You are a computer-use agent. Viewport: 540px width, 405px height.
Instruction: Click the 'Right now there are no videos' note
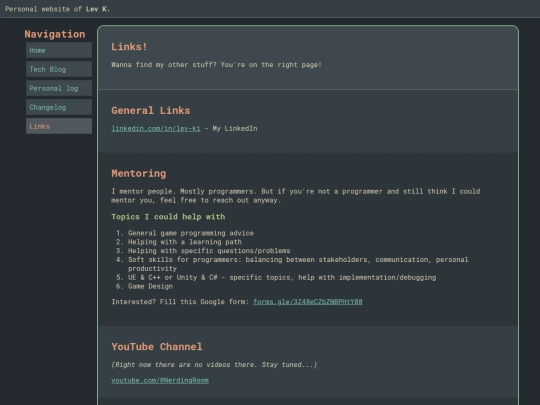pos(214,365)
